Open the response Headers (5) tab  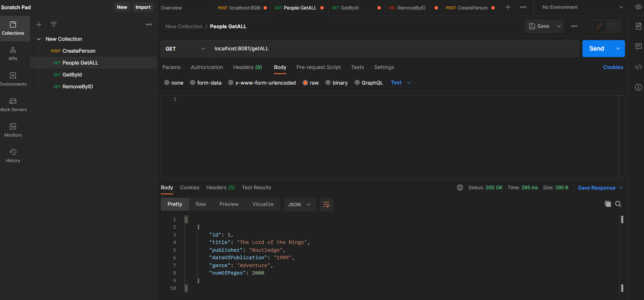(x=220, y=188)
